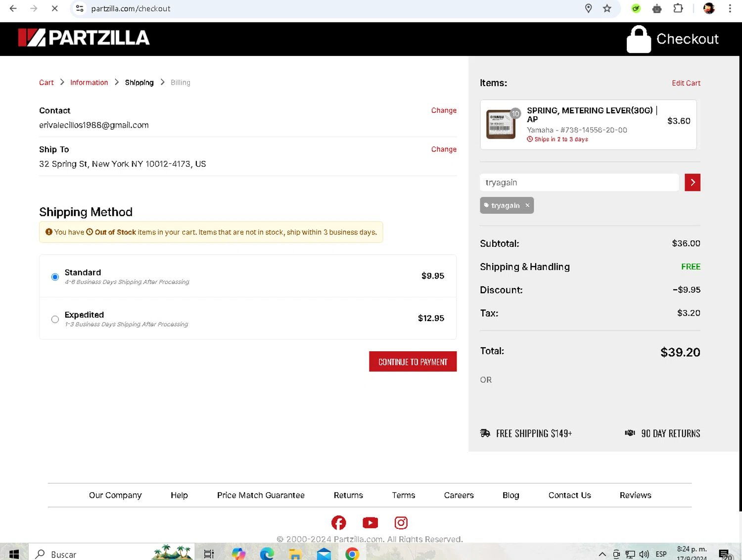
Task: Open the Extensions puzzle piece menu
Action: pos(678,8)
